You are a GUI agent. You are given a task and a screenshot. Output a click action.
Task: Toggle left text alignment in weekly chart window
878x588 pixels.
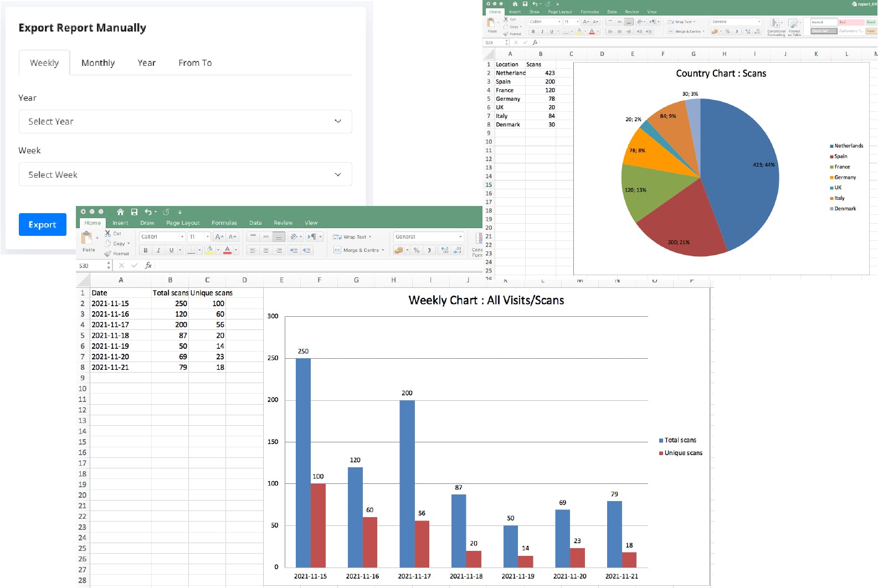tap(253, 250)
